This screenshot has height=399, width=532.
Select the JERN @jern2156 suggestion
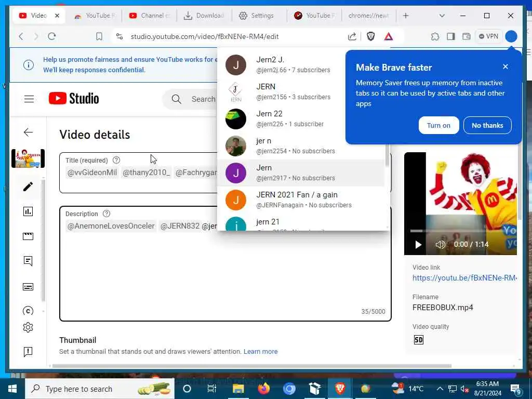301,91
